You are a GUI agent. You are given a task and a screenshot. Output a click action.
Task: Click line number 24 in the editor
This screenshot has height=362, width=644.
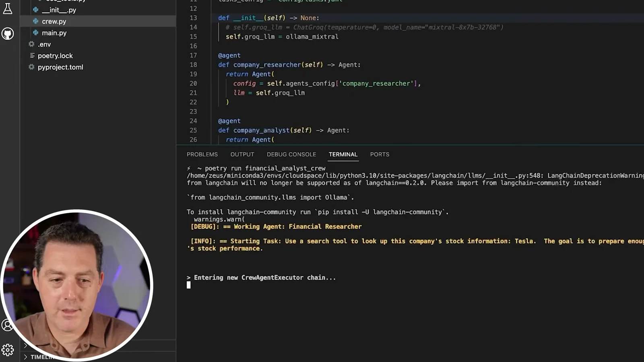coord(193,121)
